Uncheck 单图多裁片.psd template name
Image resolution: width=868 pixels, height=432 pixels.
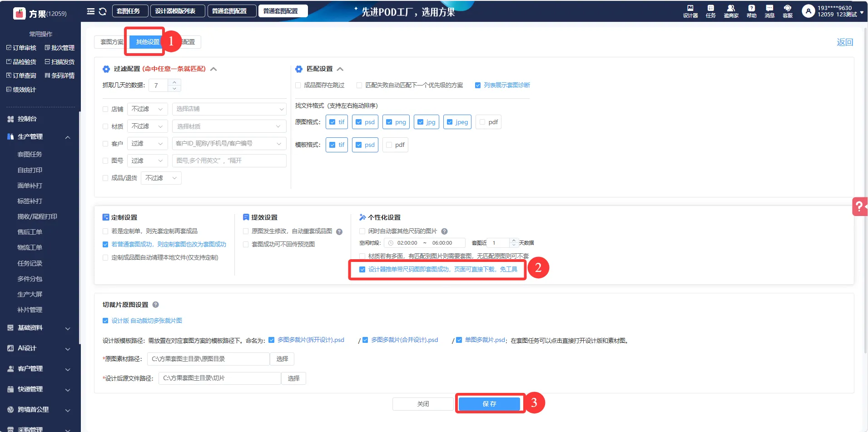point(459,340)
